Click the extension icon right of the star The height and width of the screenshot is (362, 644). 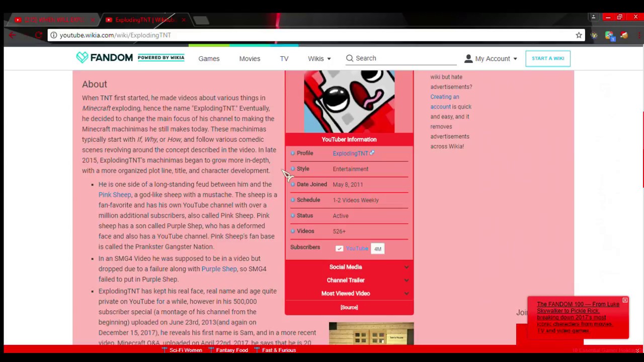594,35
